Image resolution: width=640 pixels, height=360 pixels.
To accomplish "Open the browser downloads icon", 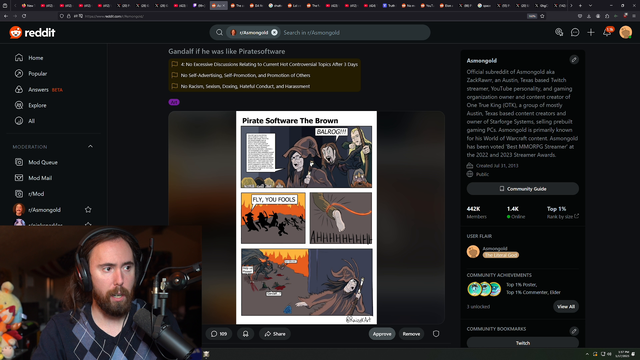I will click(589, 16).
